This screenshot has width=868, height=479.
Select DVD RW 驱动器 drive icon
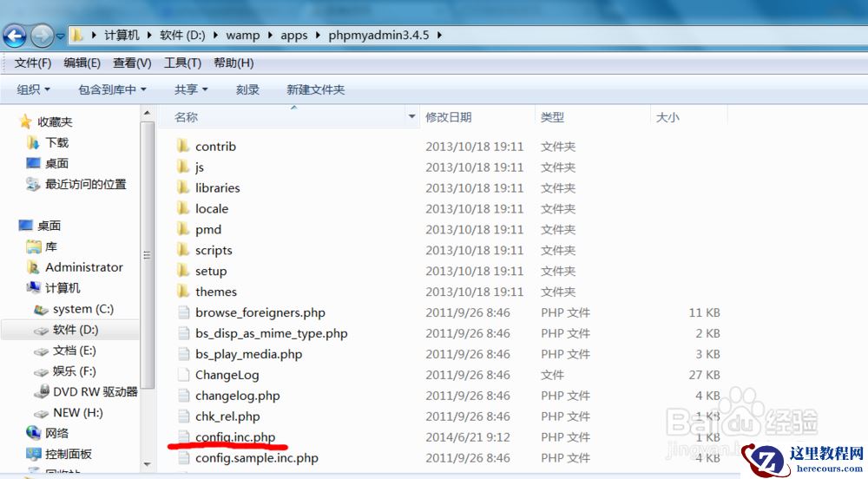41,392
